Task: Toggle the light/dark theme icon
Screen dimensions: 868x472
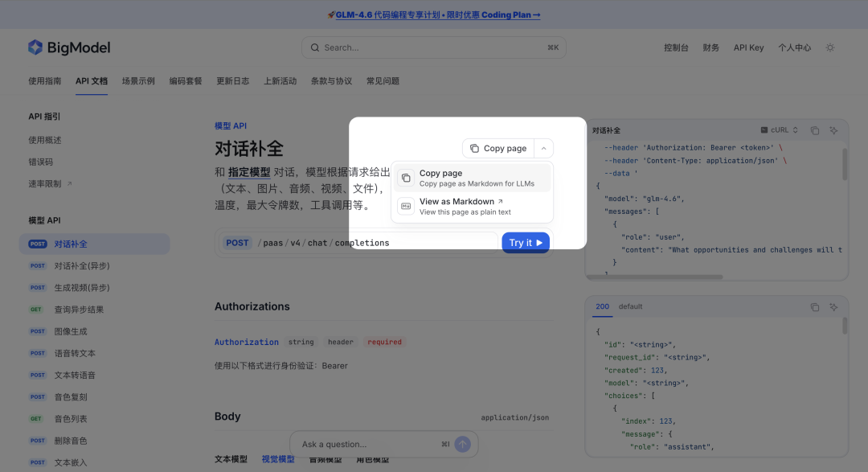Action: (x=829, y=47)
